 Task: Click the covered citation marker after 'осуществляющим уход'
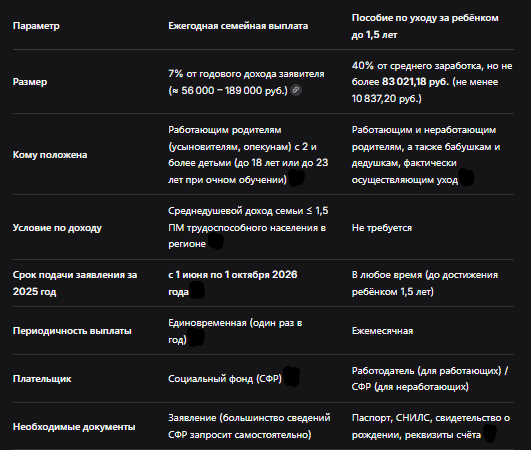pos(467,177)
